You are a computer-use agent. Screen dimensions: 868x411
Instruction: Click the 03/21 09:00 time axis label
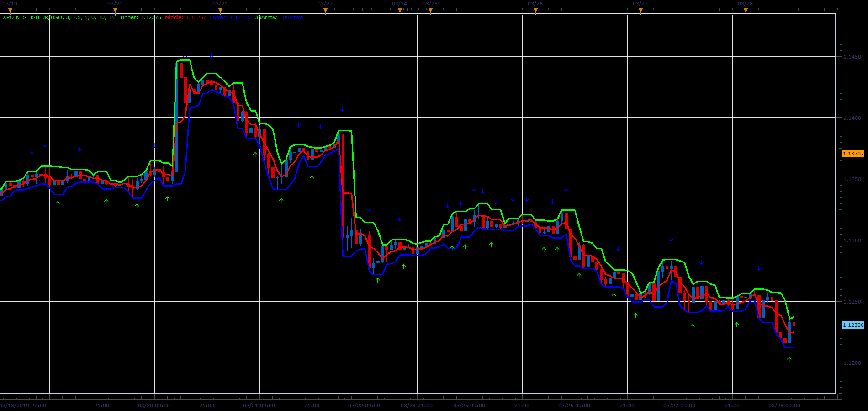(x=259, y=406)
